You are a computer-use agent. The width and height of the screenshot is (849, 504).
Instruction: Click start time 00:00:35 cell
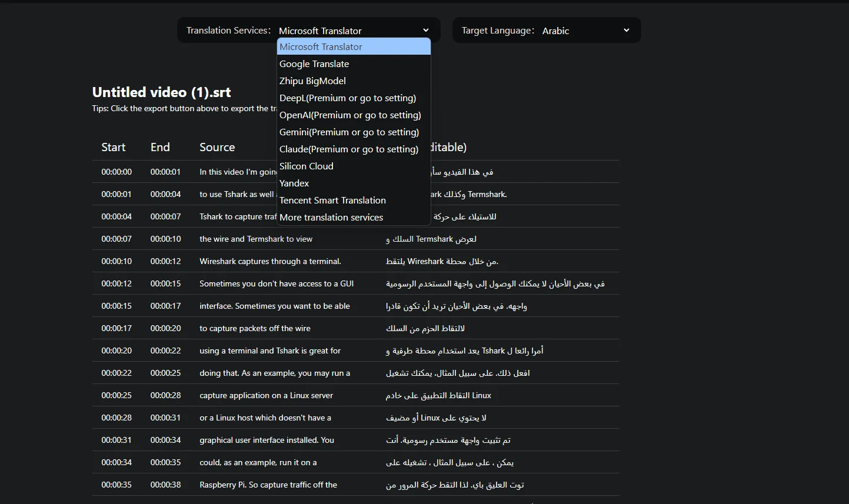click(x=116, y=485)
